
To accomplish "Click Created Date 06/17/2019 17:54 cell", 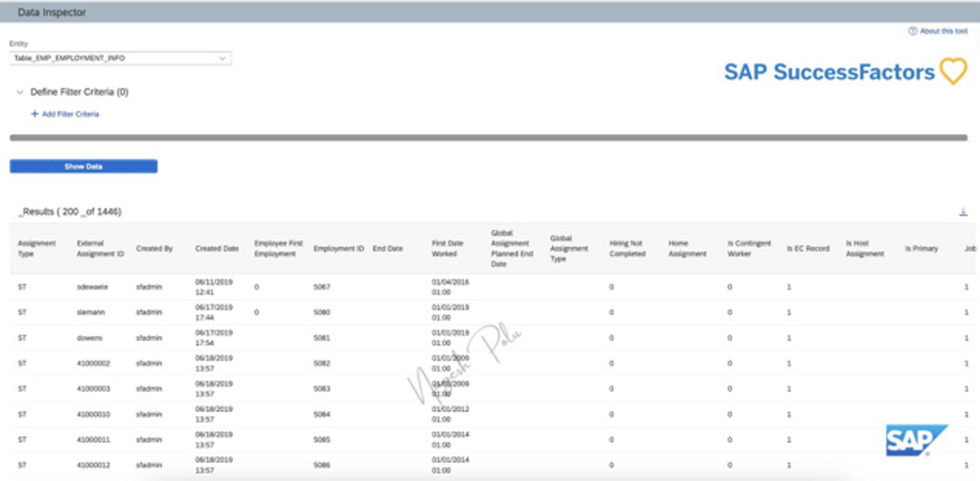I will coord(214,338).
